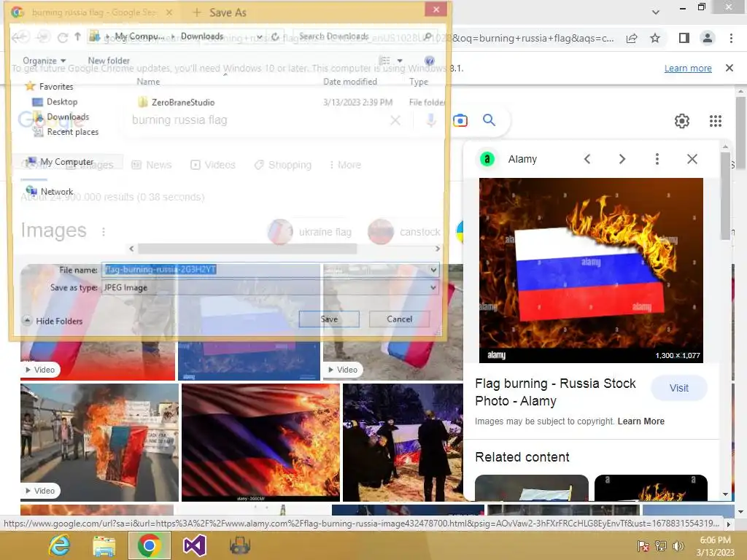Open Google quick settings gear

pos(682,121)
